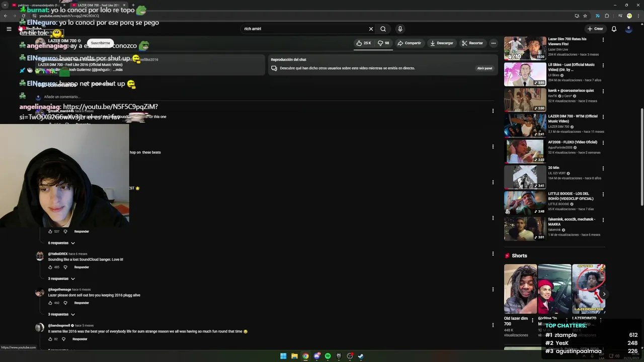Like the YaBoiDREX comment with 485
Image resolution: width=644 pixels, height=362 pixels.
pos(50,267)
